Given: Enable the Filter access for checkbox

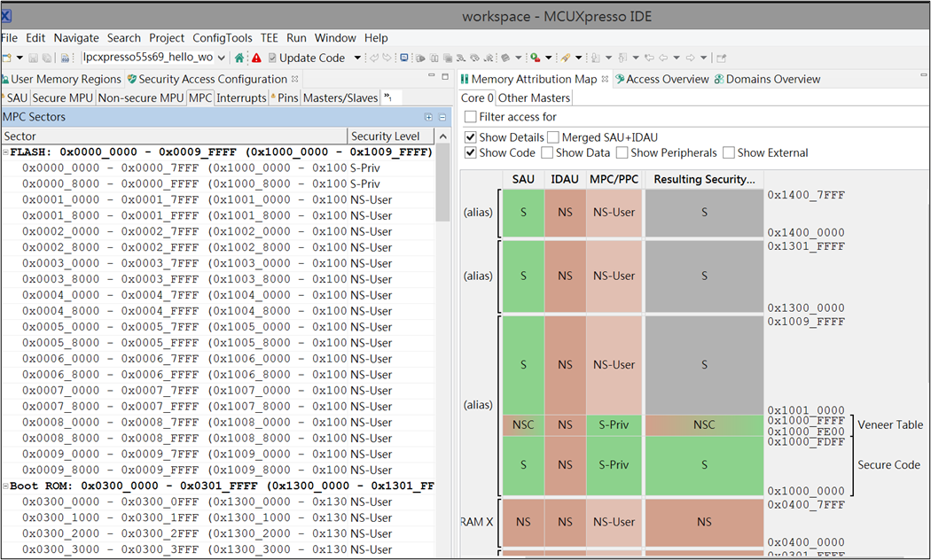Looking at the screenshot, I should tap(471, 117).
